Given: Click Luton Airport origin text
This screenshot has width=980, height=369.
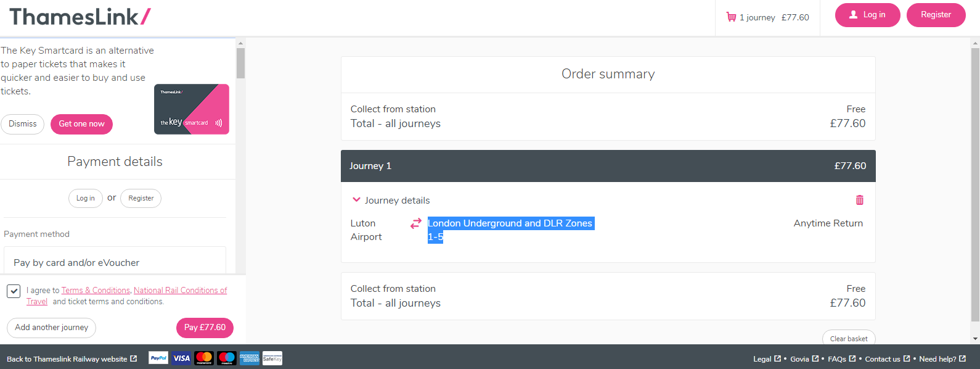Looking at the screenshot, I should click(366, 230).
